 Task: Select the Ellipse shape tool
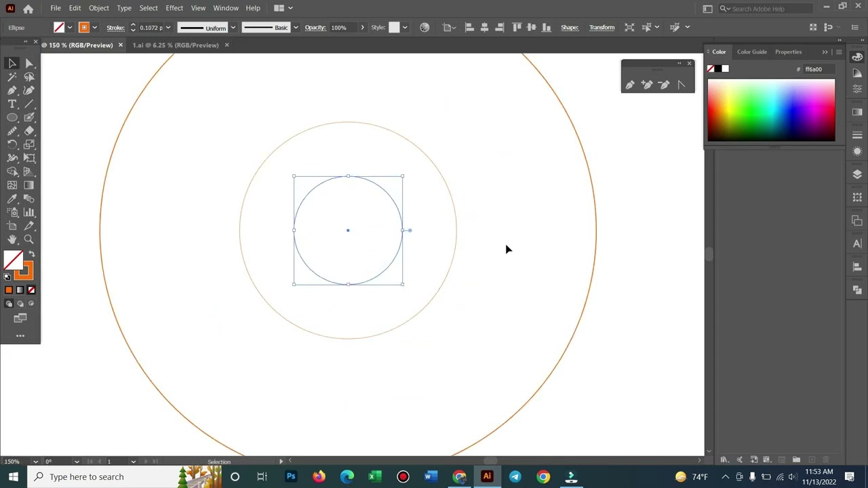[12, 117]
